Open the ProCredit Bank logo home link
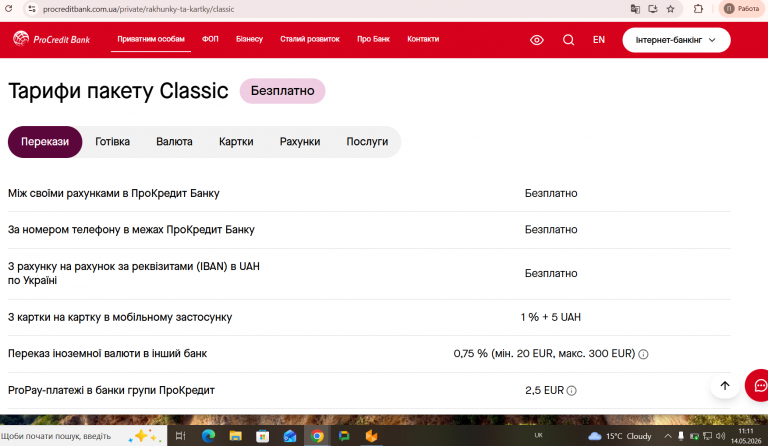Image resolution: width=768 pixels, height=446 pixels. click(x=51, y=39)
